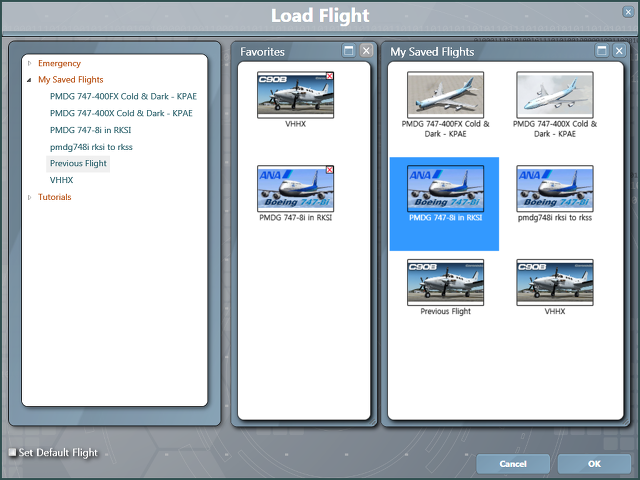Select PMDG 747-400FX Cold & Dark in tree
Viewport: 640px width, 480px height.
click(123, 96)
